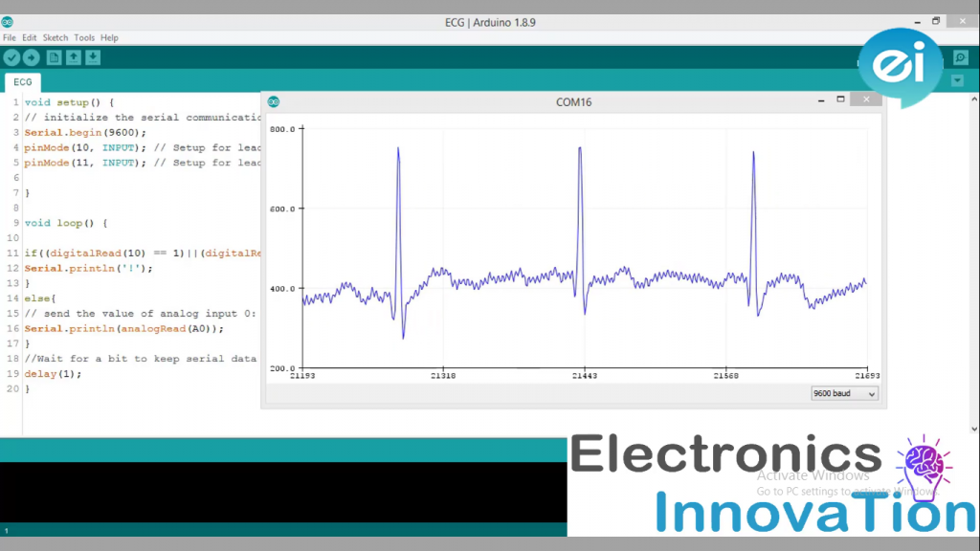Create a new sketch from the toolbar
The image size is (980, 551).
(x=53, y=56)
